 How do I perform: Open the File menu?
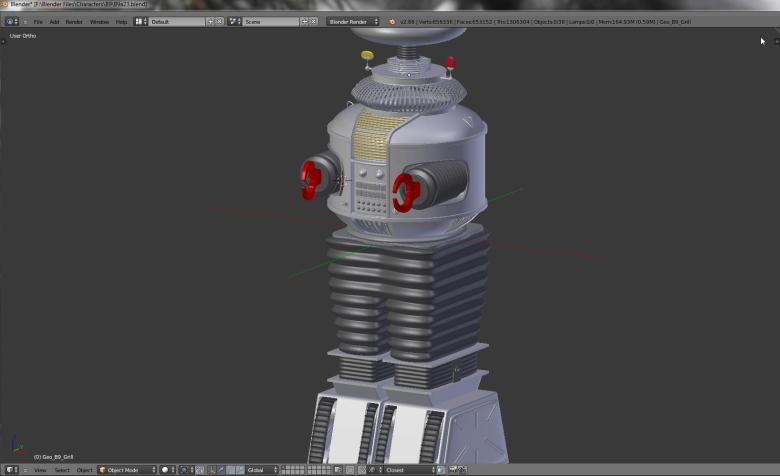pyautogui.click(x=38, y=21)
